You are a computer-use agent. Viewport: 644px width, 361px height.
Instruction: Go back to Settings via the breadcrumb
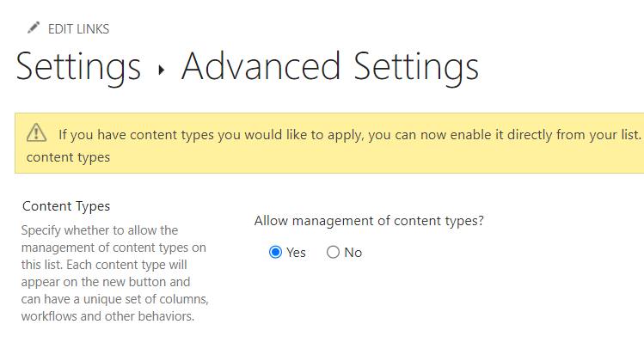(78, 66)
